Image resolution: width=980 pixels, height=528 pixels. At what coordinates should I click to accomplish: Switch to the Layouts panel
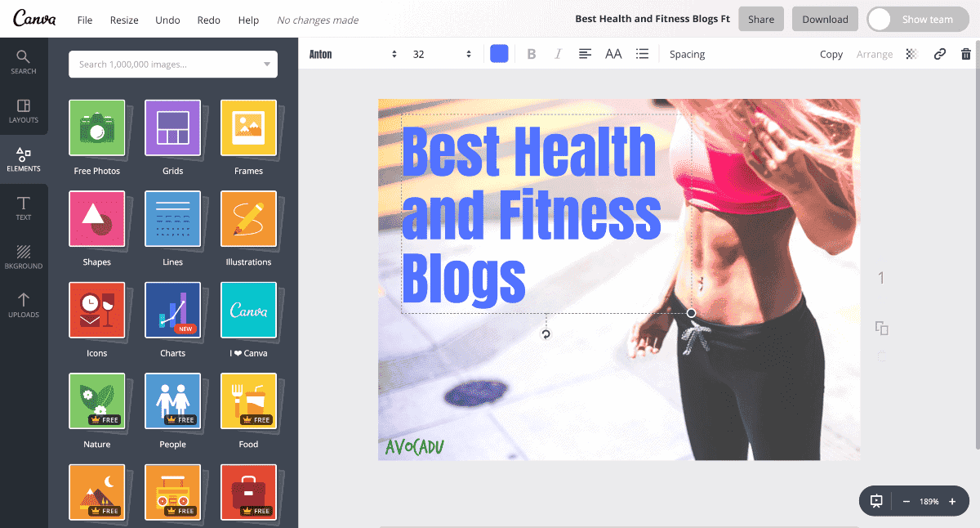(x=24, y=110)
